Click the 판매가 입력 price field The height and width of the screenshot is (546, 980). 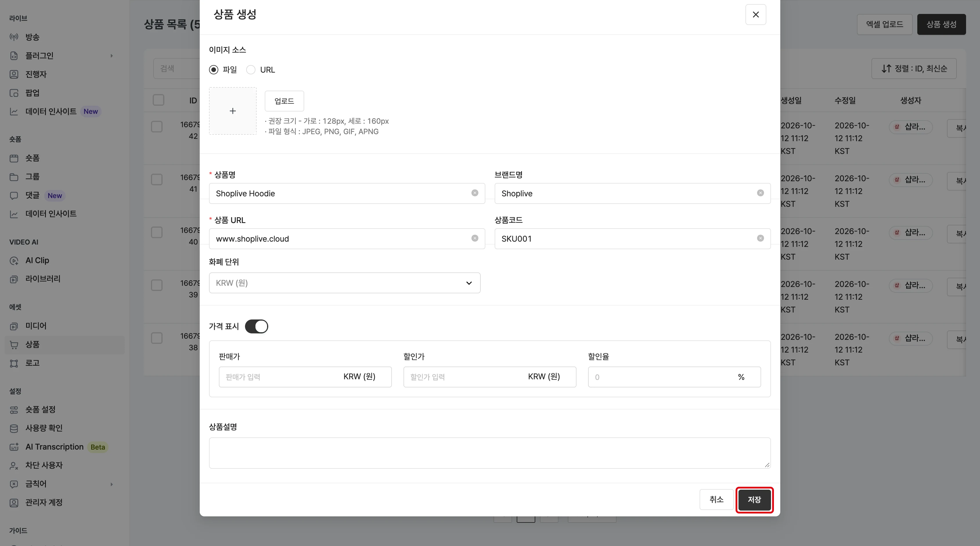(305, 377)
